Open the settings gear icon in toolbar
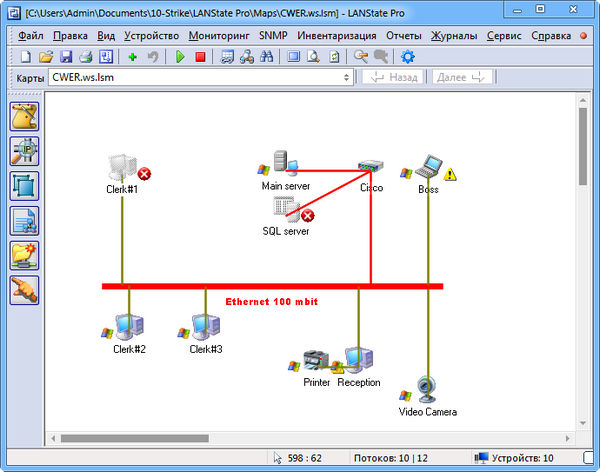600x472 pixels. click(x=407, y=57)
